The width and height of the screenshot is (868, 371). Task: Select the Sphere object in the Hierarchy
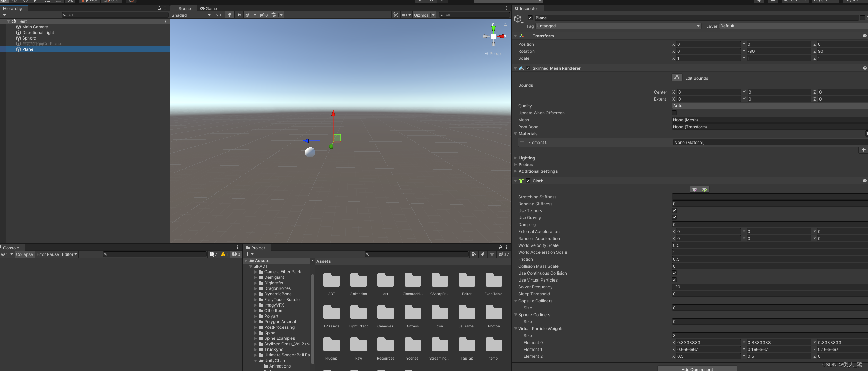click(x=28, y=38)
